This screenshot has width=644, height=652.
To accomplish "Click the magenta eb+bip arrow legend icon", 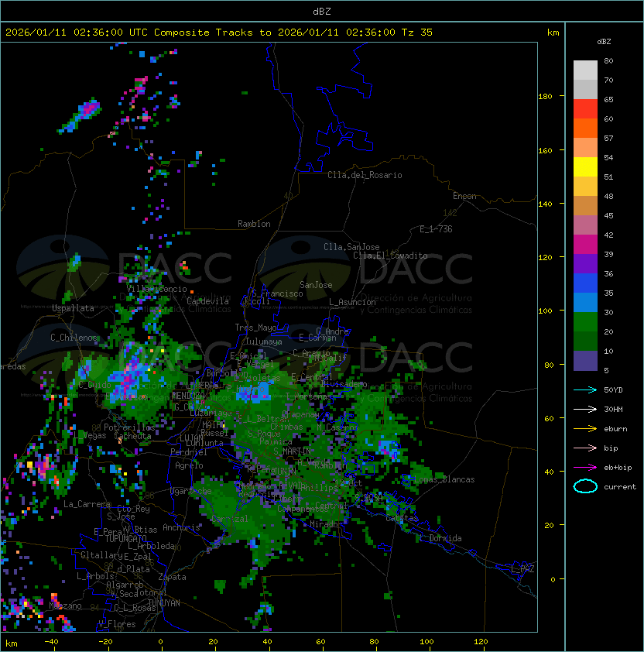I will (x=585, y=468).
